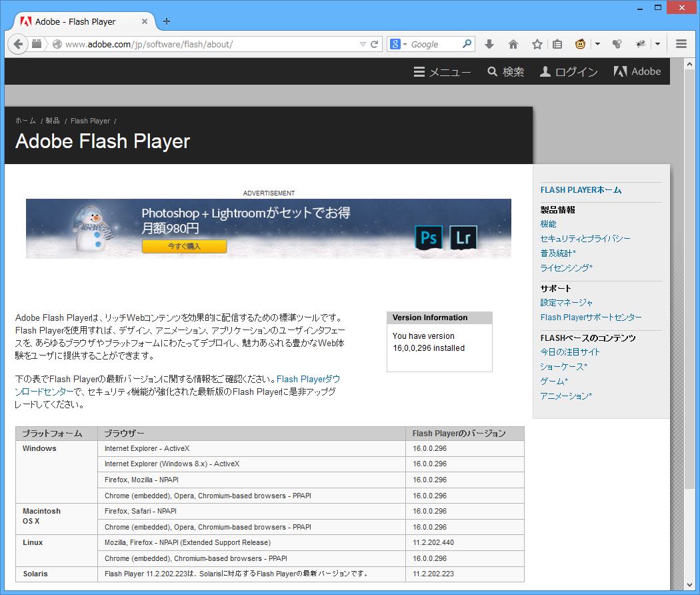Click the Firefox back arrow button
This screenshot has height=595, width=700.
pos(18,44)
